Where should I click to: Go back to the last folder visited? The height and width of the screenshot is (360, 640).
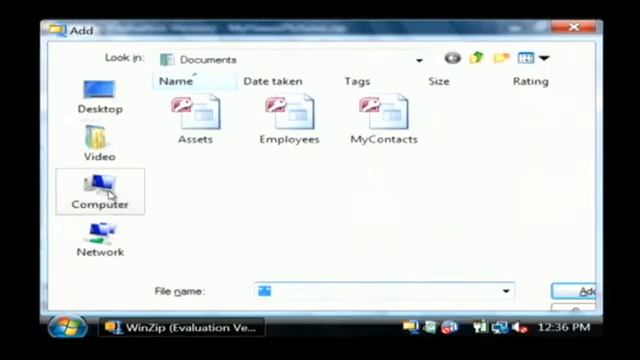point(452,58)
